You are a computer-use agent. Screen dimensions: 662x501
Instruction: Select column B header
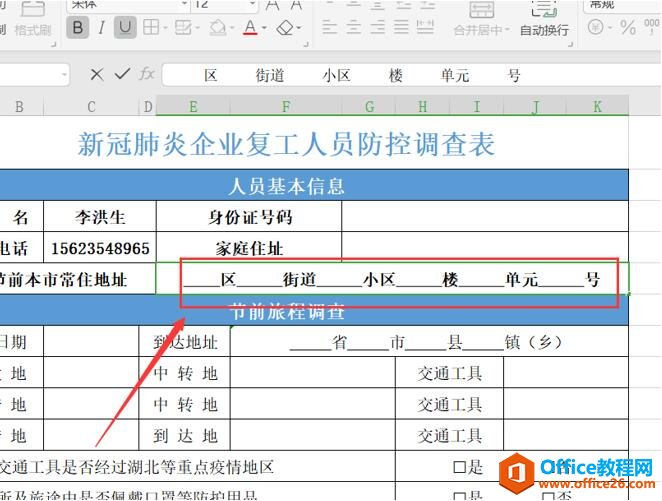click(x=19, y=106)
